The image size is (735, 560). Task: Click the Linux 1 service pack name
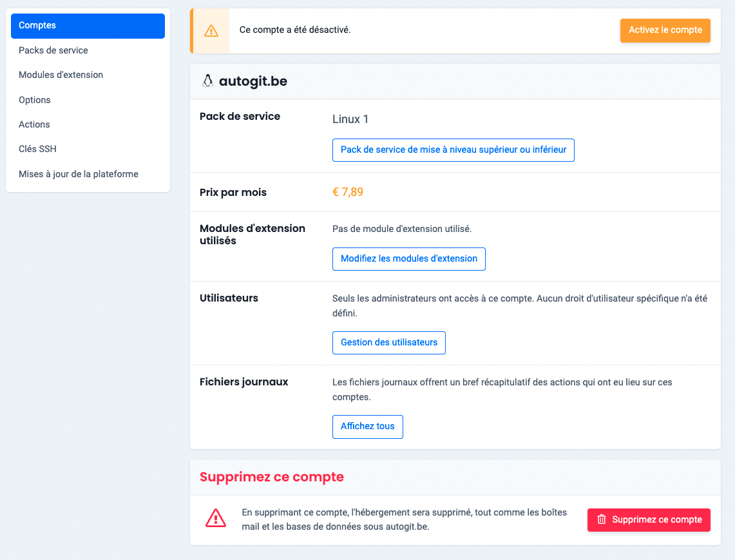pyautogui.click(x=350, y=119)
